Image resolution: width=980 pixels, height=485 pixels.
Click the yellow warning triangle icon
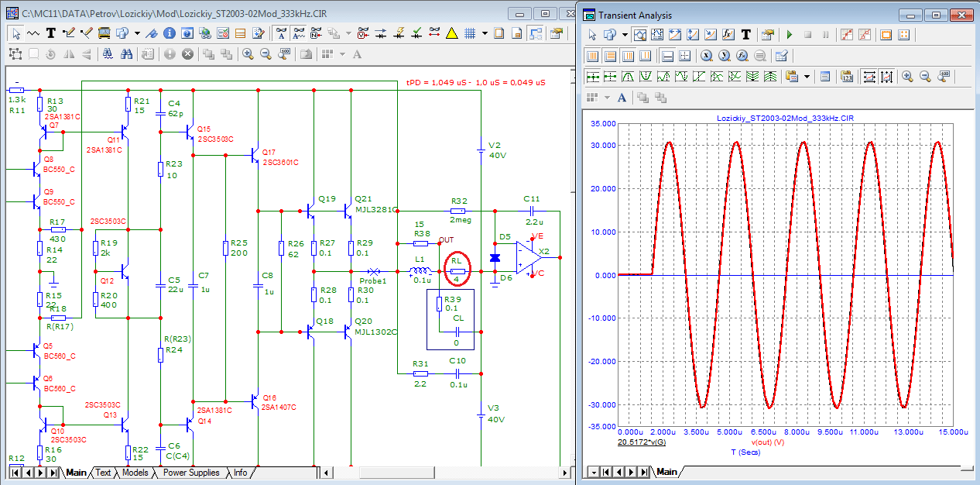pyautogui.click(x=451, y=34)
